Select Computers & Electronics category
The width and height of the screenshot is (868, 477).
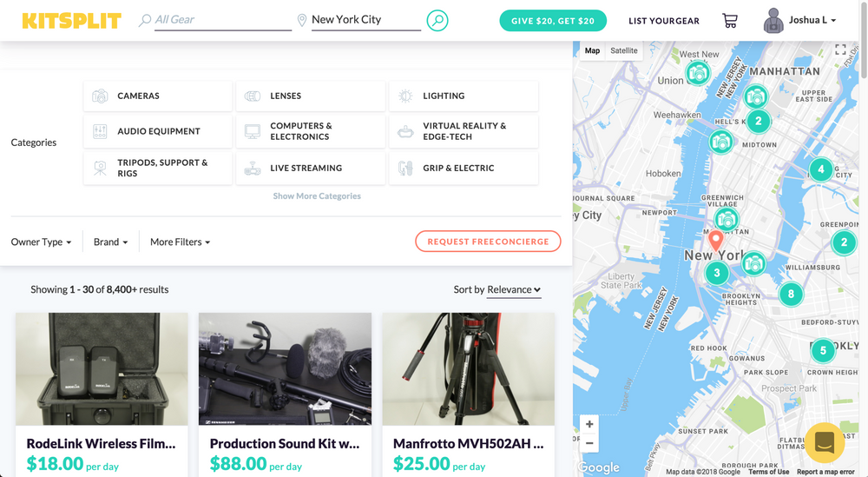pos(311,131)
